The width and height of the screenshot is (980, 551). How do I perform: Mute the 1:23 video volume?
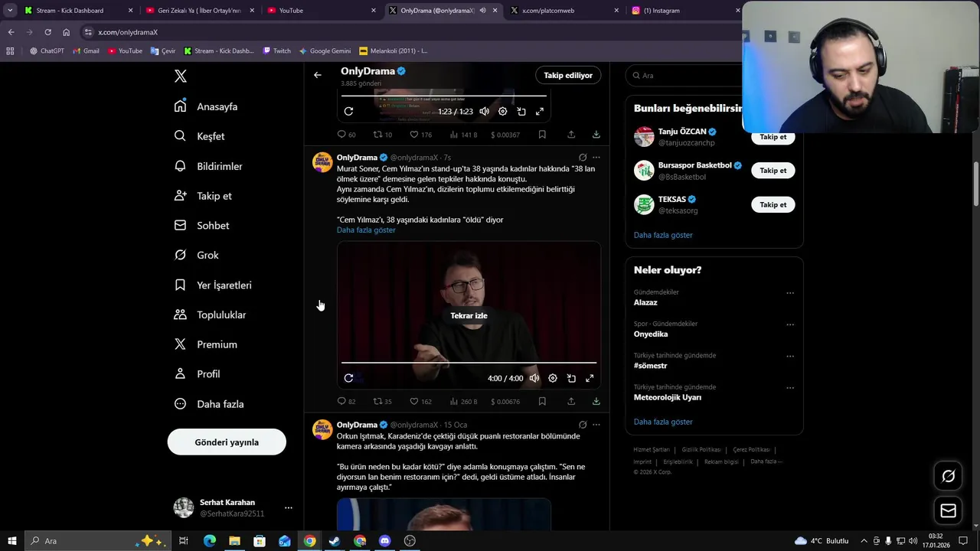click(485, 111)
